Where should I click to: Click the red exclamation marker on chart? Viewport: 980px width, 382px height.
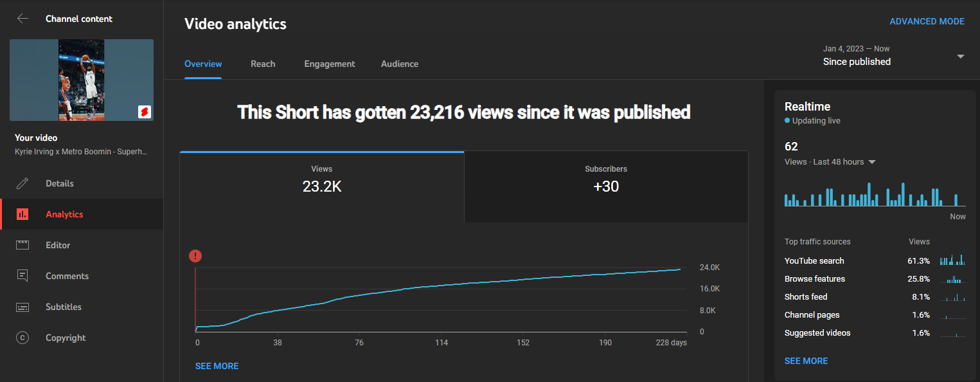[195, 256]
